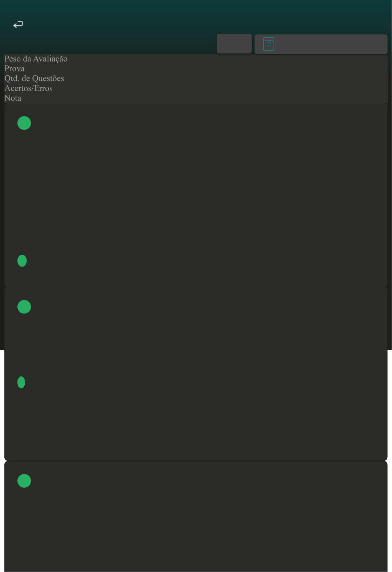Click the wide gray button containing the document icon

click(x=321, y=44)
